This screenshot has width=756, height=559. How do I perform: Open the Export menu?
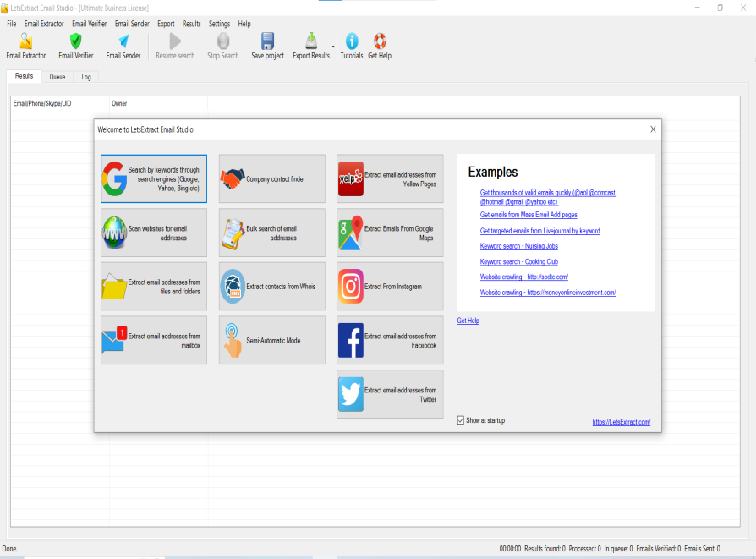point(166,24)
